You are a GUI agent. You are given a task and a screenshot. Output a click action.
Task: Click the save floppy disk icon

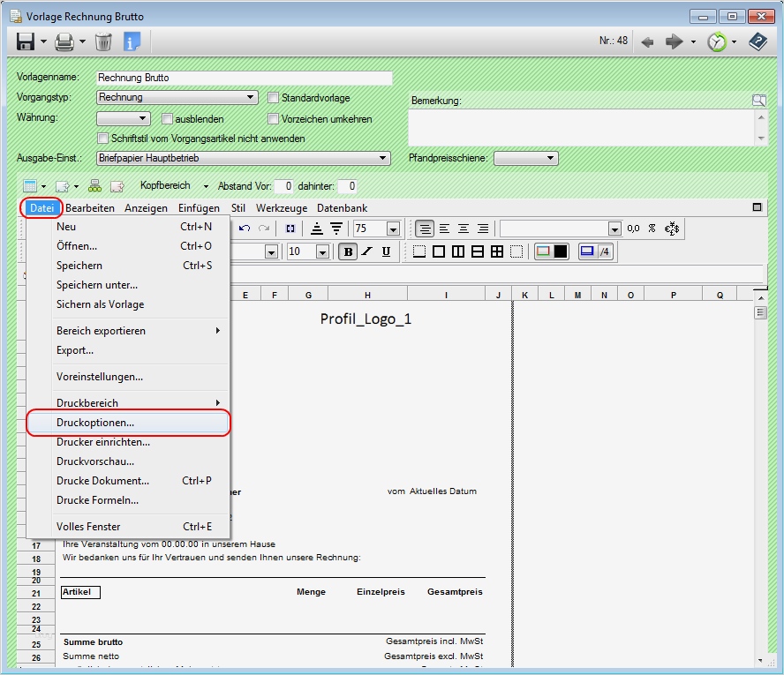(25, 41)
